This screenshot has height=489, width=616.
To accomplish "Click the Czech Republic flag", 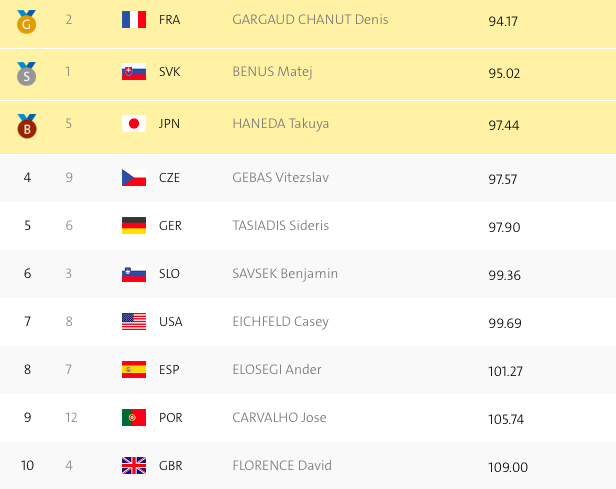I will tap(134, 178).
